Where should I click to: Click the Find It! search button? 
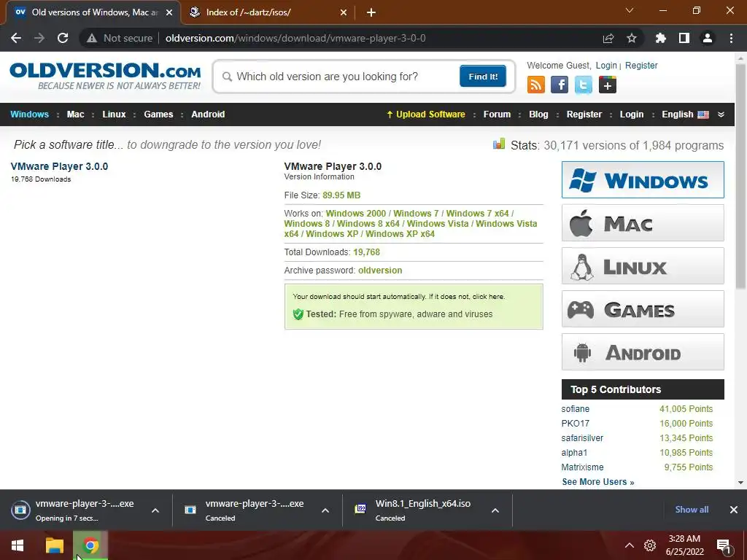coord(483,76)
